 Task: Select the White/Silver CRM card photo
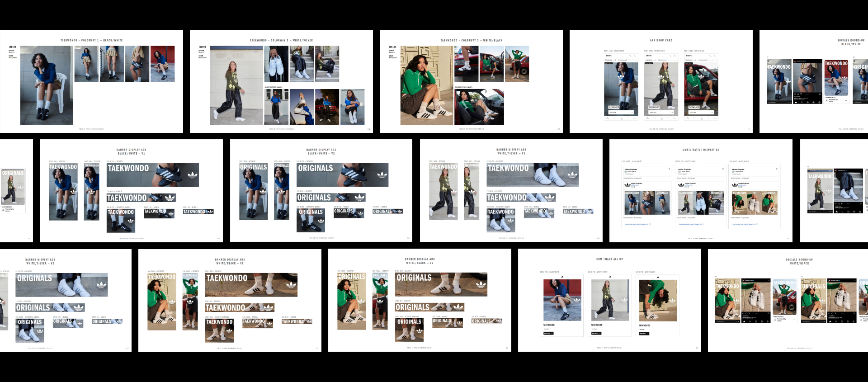click(610, 300)
